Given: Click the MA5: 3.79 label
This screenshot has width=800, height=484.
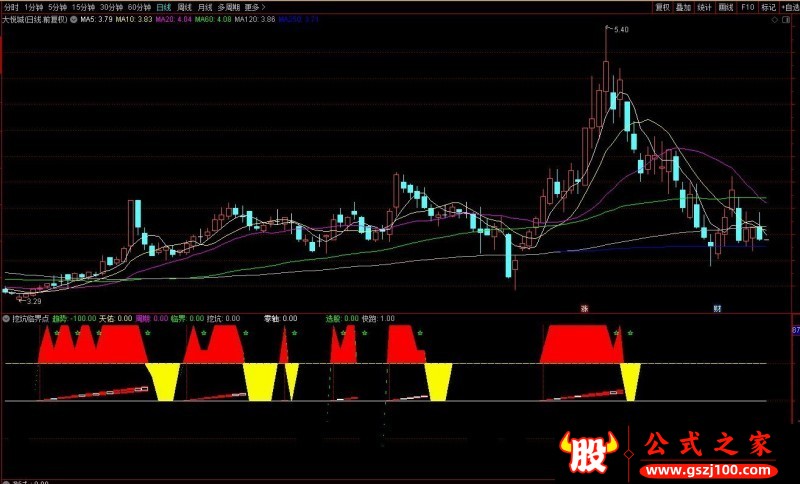Looking at the screenshot, I should click(x=96, y=20).
